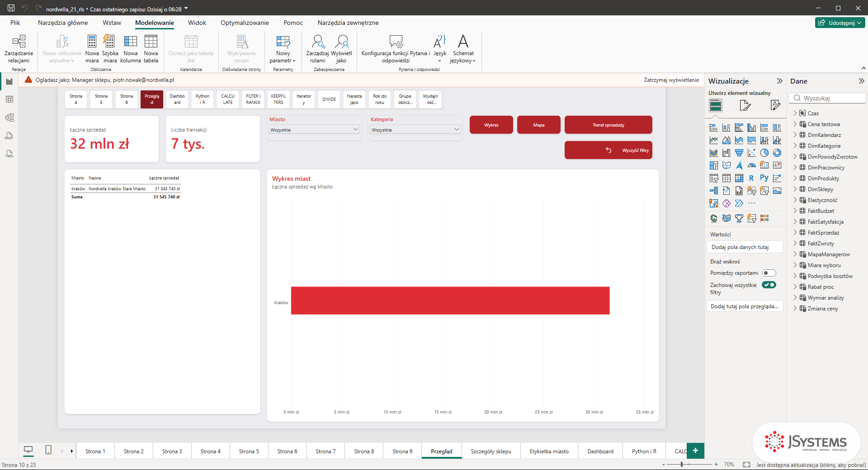Screen dimensions: 868x470
Task: Expand the DimKalendarz table node
Action: 795,135
